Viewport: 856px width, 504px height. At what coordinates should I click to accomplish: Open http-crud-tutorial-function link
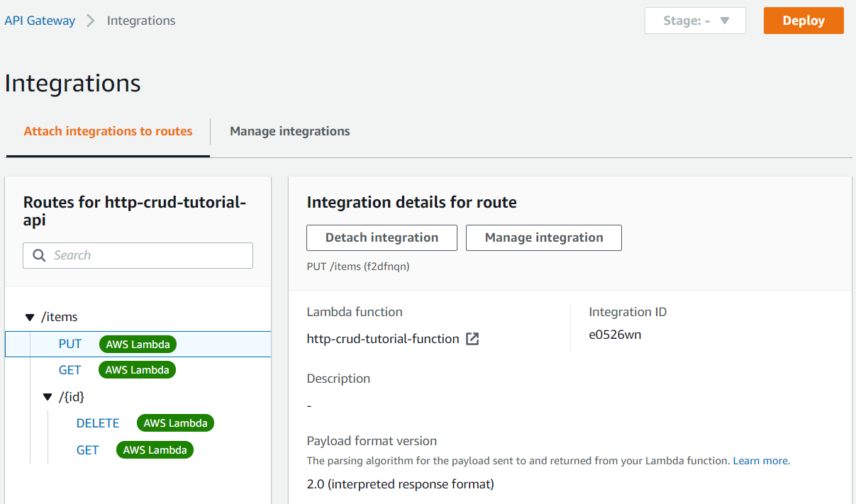tap(383, 339)
